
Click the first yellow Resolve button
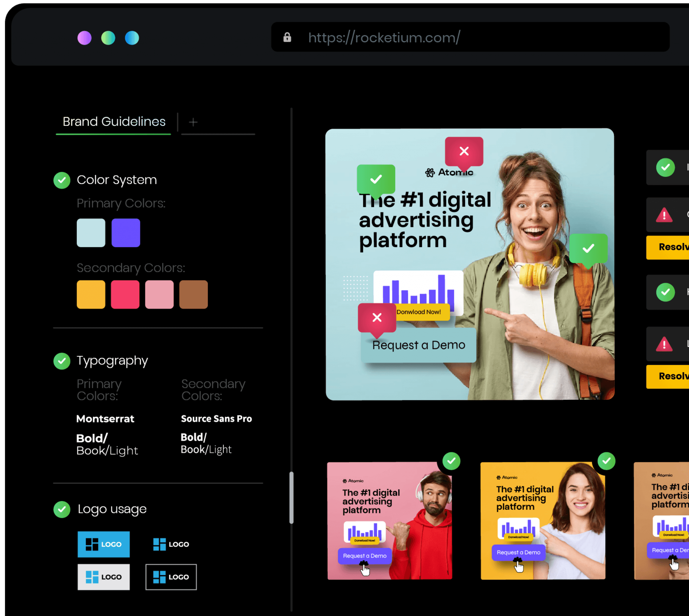(x=667, y=247)
